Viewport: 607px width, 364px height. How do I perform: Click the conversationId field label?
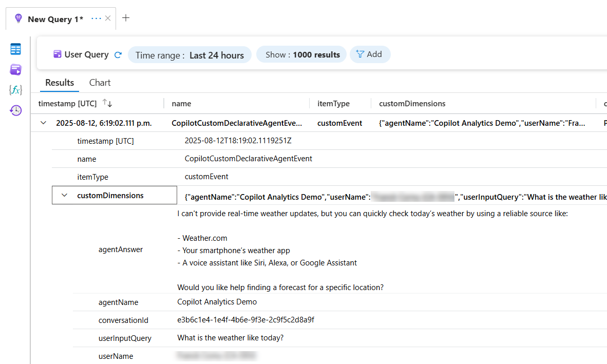(x=123, y=320)
